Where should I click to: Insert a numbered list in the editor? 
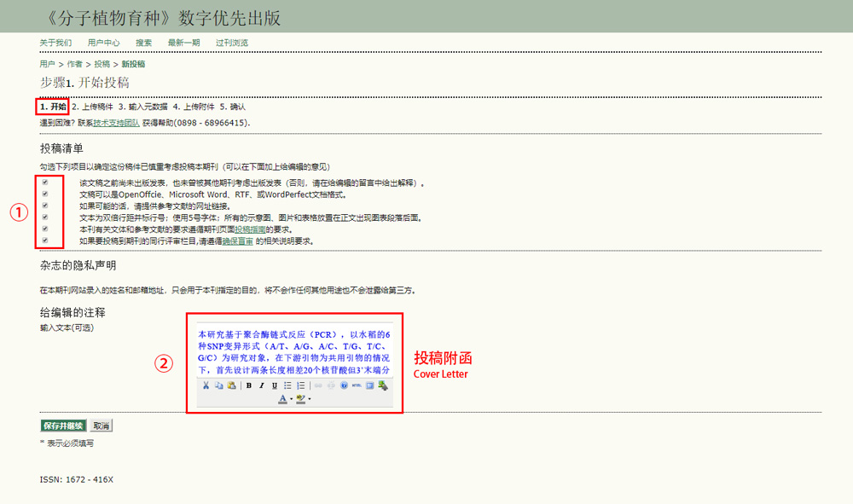300,385
